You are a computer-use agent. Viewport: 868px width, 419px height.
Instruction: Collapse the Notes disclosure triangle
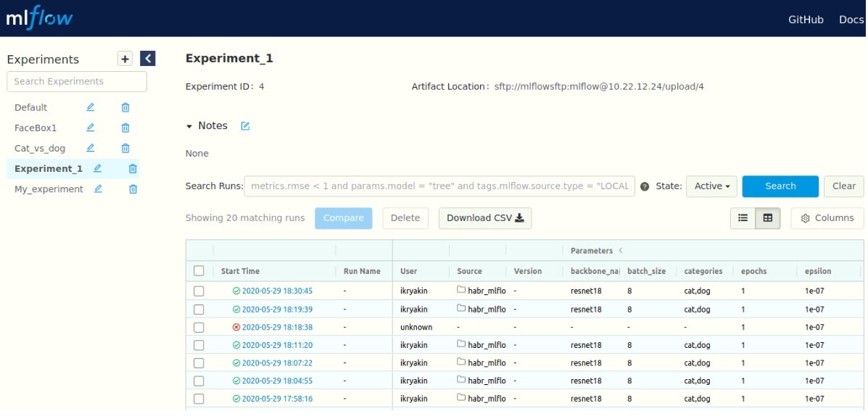tap(189, 126)
